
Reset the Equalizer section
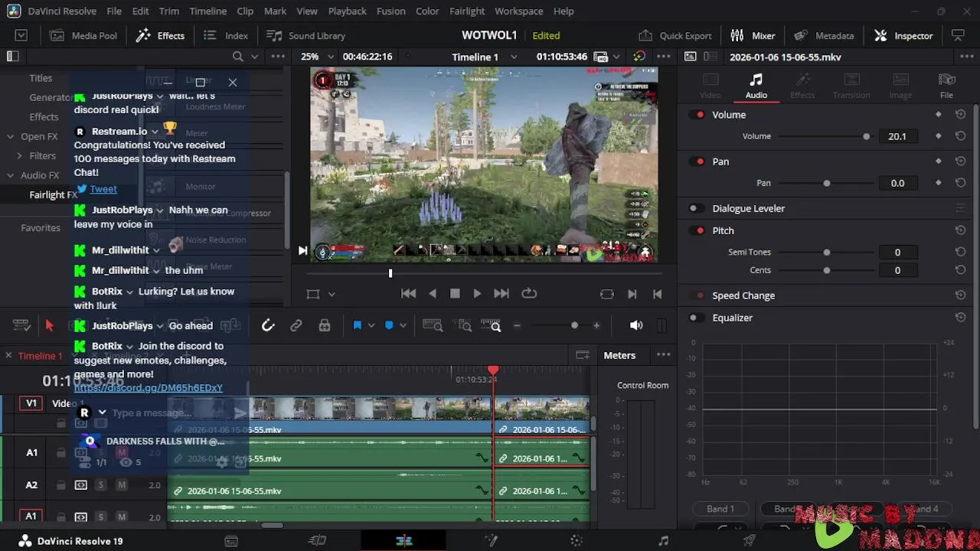click(960, 318)
